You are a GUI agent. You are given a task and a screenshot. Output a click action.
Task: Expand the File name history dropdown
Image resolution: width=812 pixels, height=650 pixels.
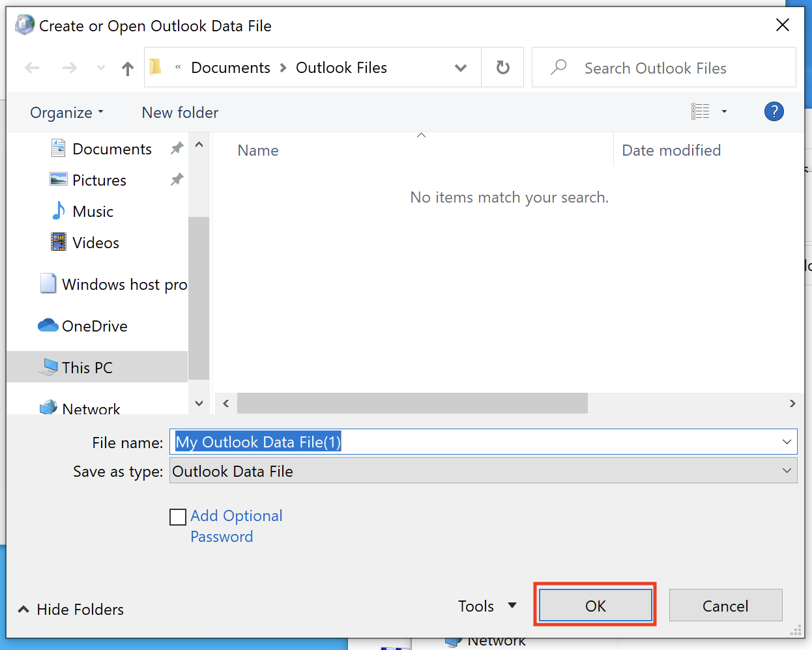pos(787,442)
